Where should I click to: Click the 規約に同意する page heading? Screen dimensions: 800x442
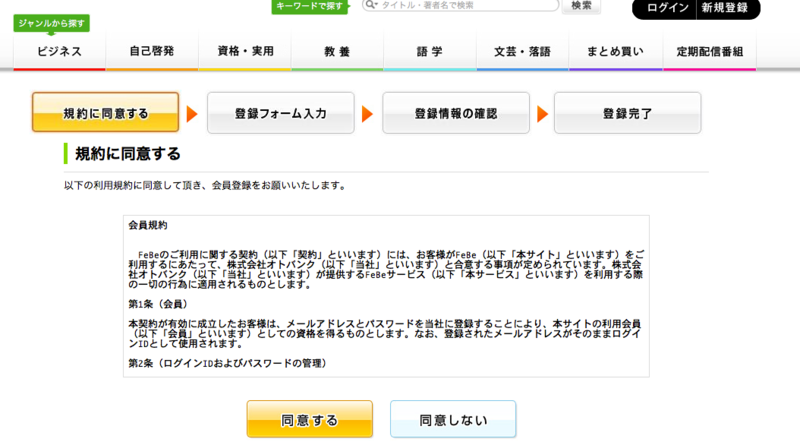[x=128, y=154]
